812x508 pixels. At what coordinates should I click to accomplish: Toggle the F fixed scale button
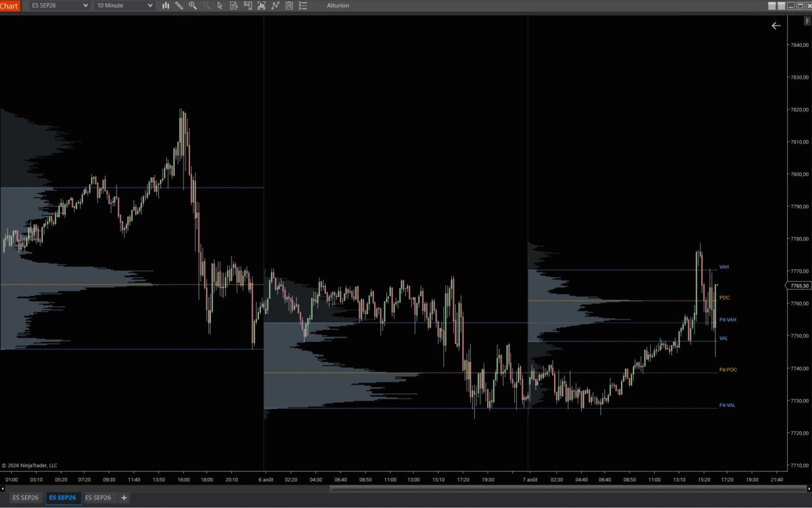pyautogui.click(x=807, y=21)
